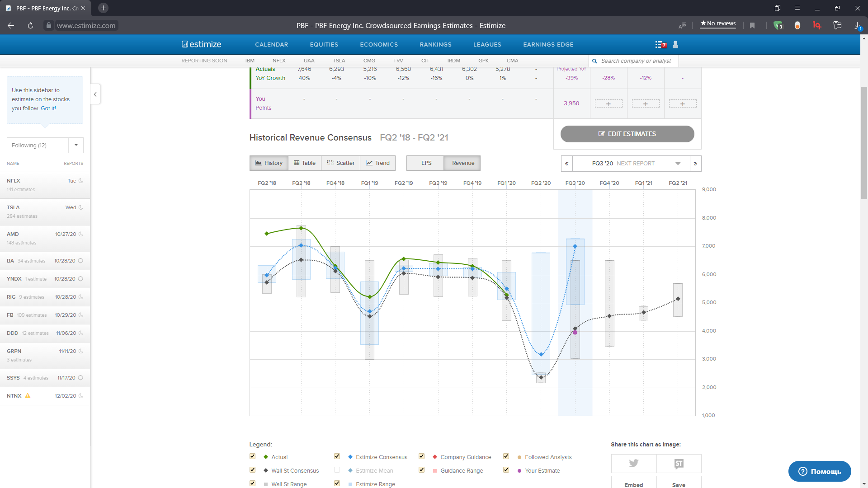Click your estimate purple point on chart

pyautogui.click(x=575, y=333)
